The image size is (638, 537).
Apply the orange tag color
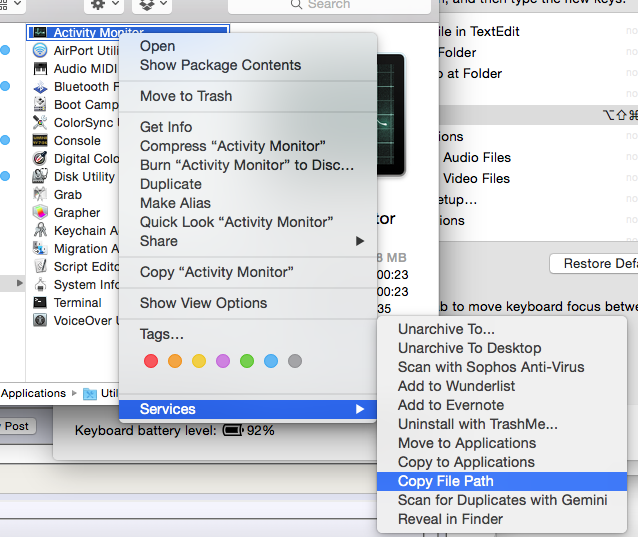pyautogui.click(x=175, y=361)
